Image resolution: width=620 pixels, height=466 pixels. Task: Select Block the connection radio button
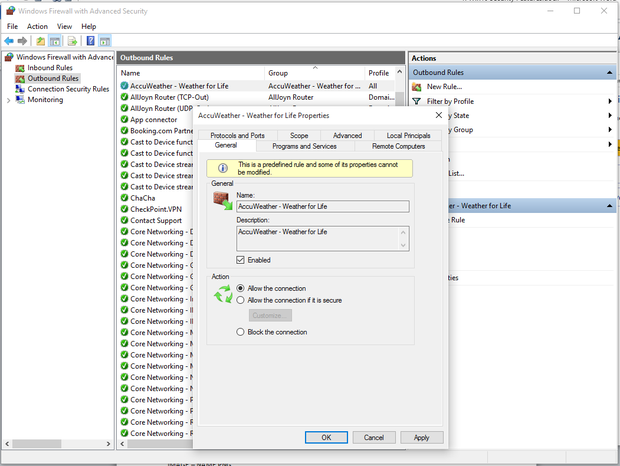[240, 332]
